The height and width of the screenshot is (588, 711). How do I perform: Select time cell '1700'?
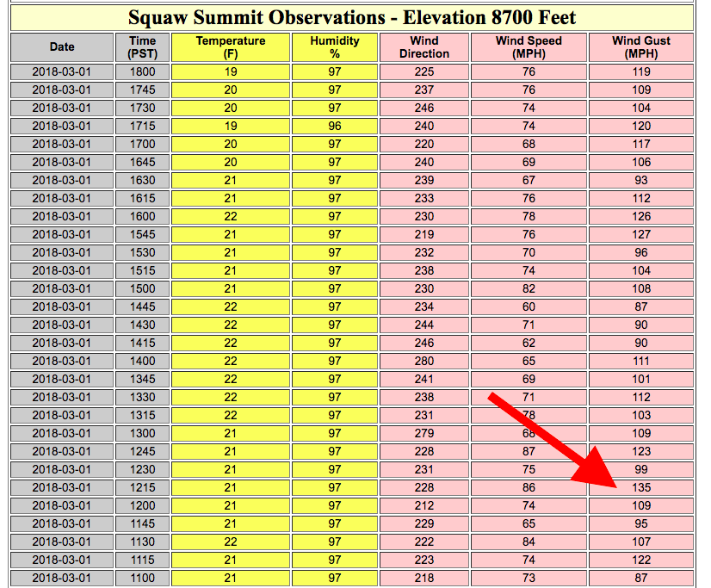142,145
